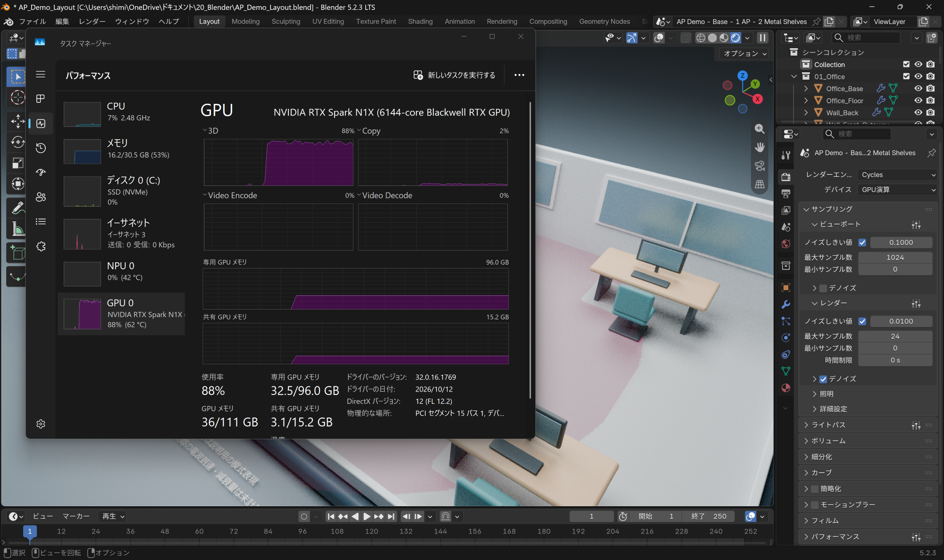Open Output properties tab icon
The height and width of the screenshot is (560, 944).
click(x=786, y=193)
